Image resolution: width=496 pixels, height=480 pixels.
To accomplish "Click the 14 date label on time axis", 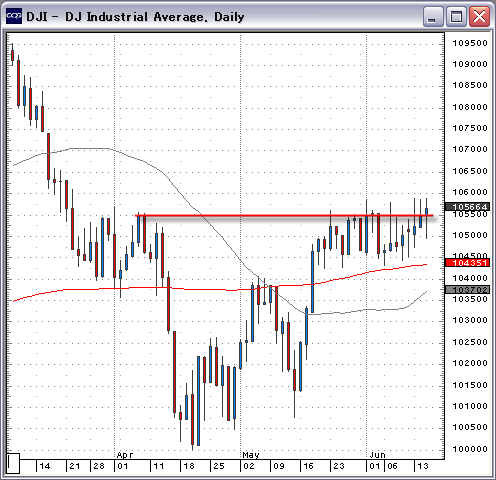I will tap(45, 466).
